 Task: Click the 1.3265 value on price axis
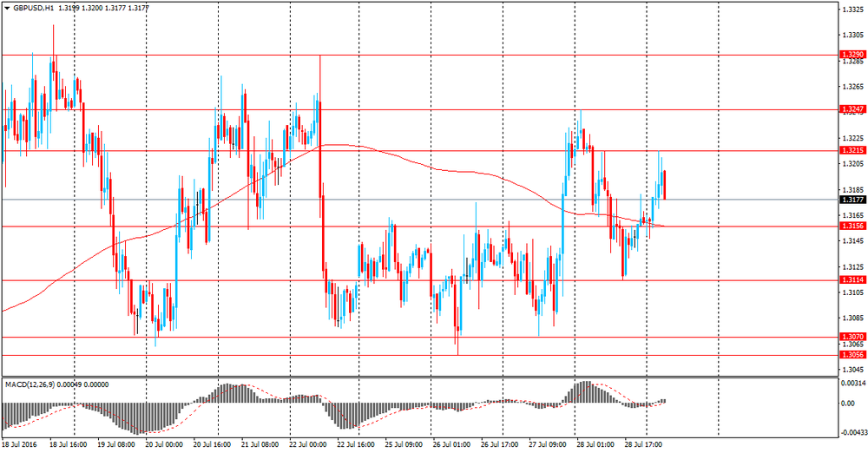pyautogui.click(x=852, y=87)
